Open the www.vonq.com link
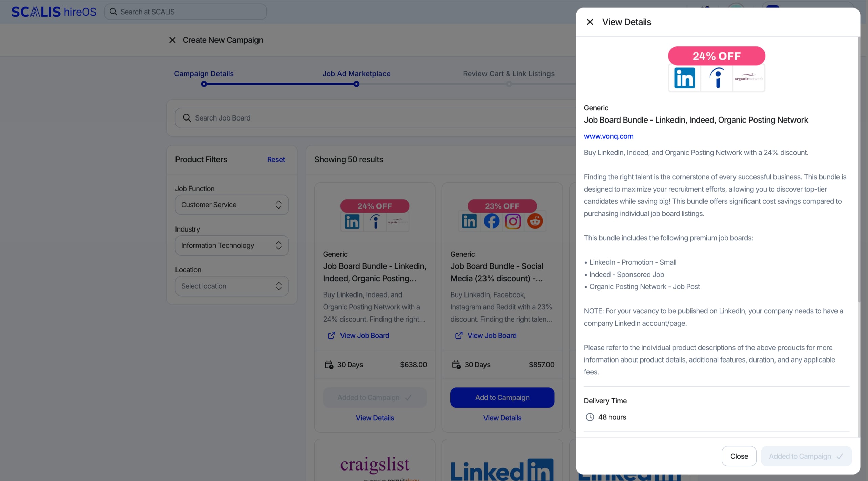The image size is (868, 481). (608, 136)
